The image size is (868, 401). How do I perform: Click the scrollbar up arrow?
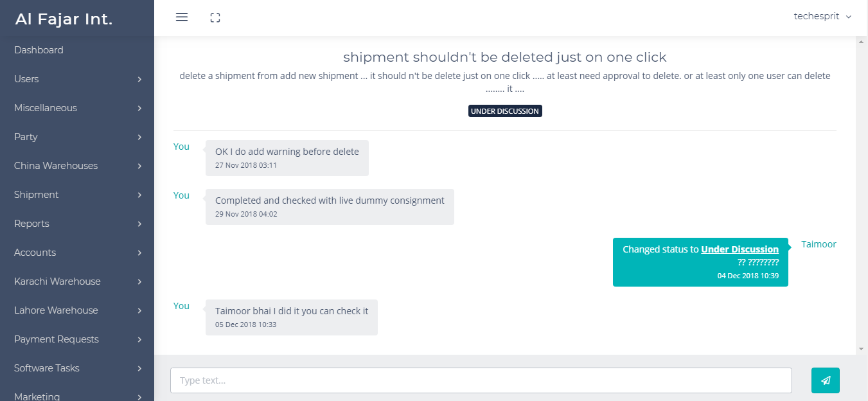861,42
